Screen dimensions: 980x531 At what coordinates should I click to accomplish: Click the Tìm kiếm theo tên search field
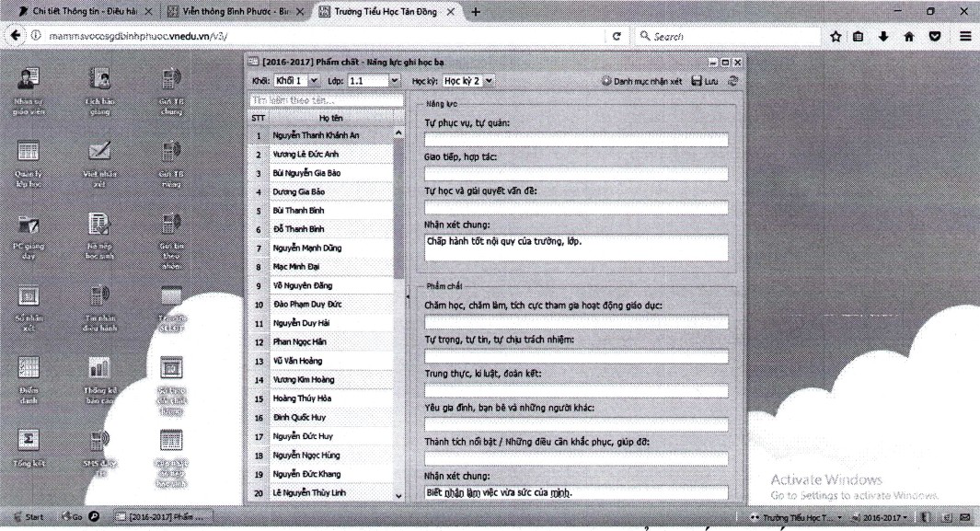[327, 100]
